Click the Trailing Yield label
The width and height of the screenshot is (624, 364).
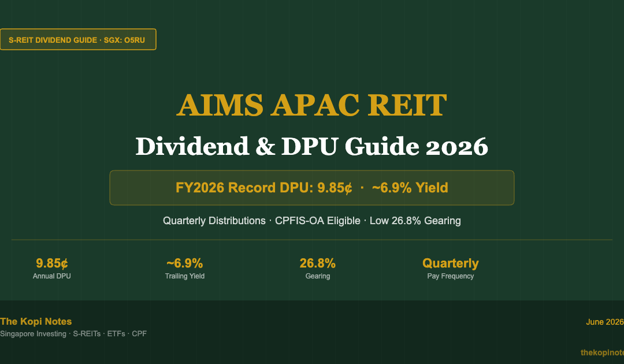[x=185, y=276]
